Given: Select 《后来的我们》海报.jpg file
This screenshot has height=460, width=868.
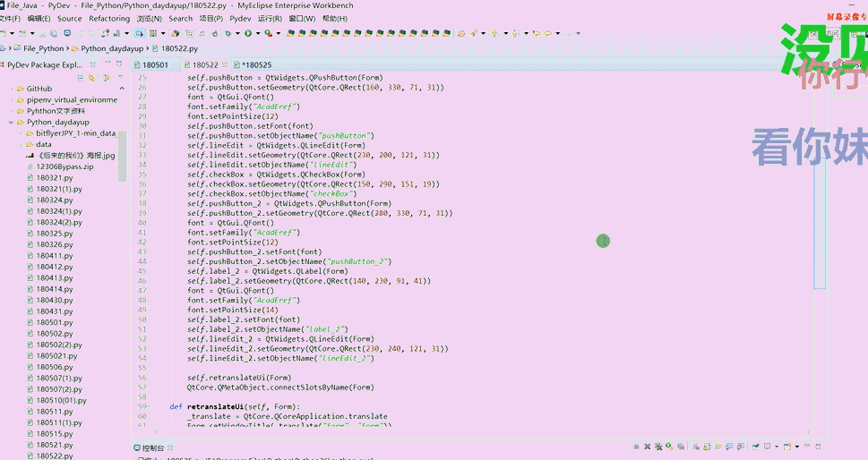Looking at the screenshot, I should tap(76, 156).
